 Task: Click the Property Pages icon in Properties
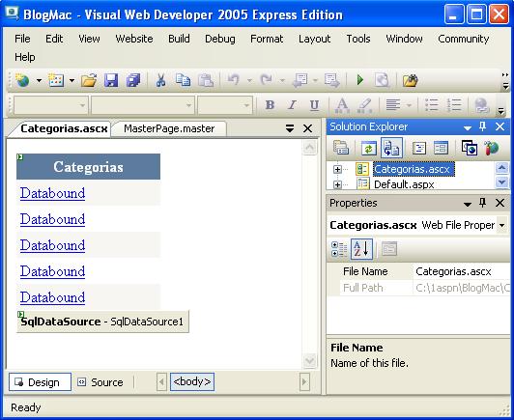point(389,249)
